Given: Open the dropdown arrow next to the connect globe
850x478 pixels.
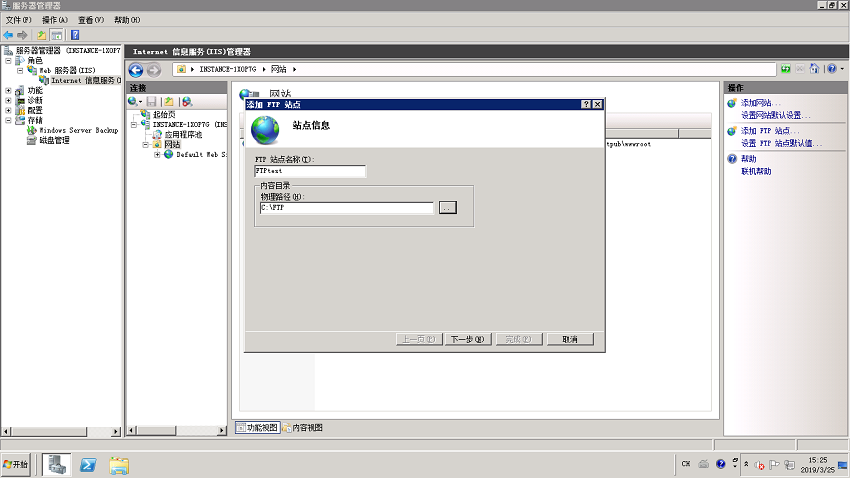Looking at the screenshot, I should [x=140, y=102].
